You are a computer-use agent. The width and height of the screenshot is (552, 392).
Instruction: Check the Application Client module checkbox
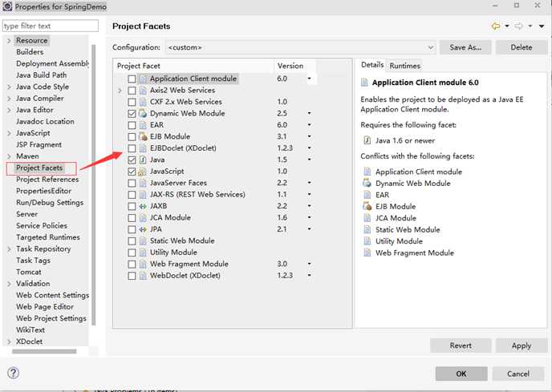(132, 79)
